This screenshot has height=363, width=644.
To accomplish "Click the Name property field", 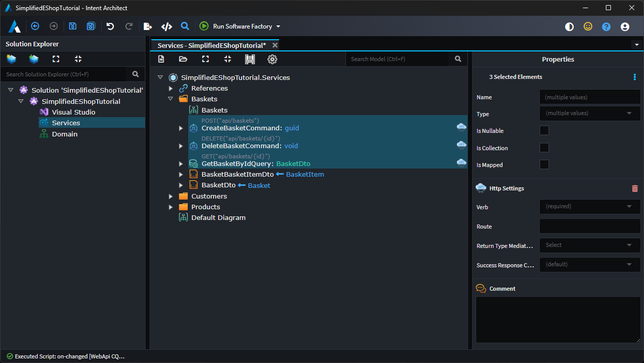I will pos(590,97).
